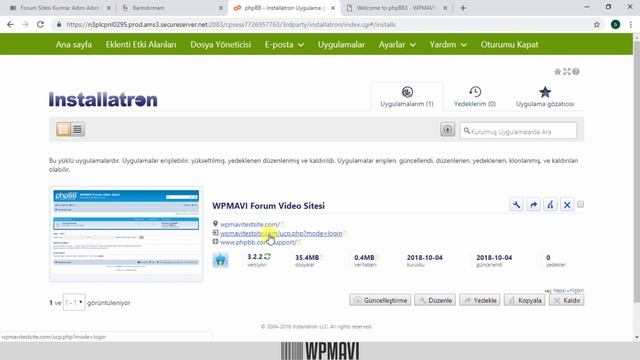
Task: Open the wpmavitestsite.com/ site link
Action: point(250,224)
